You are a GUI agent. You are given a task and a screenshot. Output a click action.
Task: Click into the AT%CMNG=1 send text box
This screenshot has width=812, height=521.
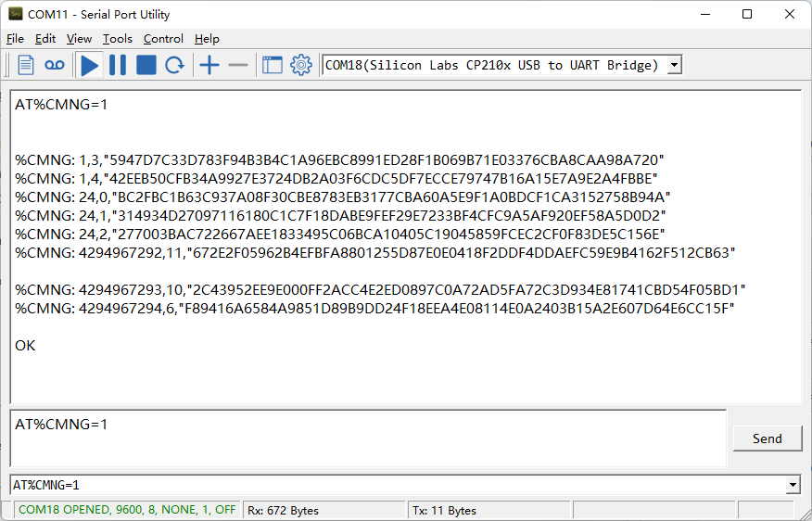point(368,438)
